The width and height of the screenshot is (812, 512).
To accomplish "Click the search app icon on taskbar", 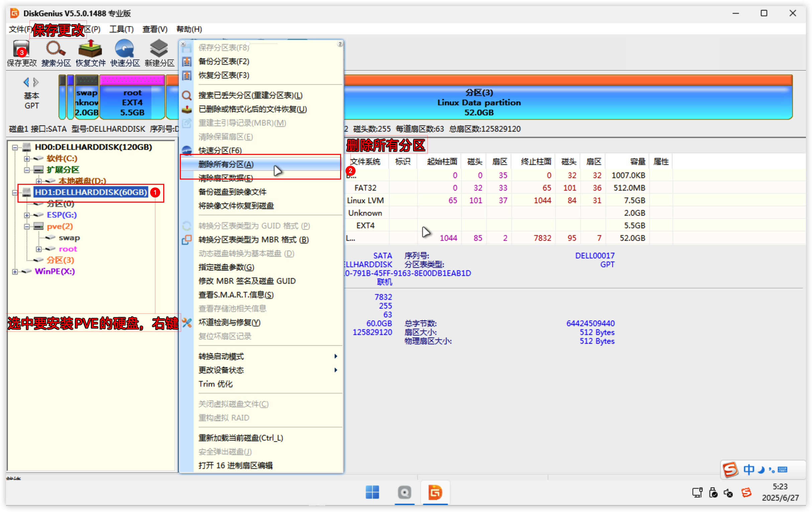I will coord(404,493).
